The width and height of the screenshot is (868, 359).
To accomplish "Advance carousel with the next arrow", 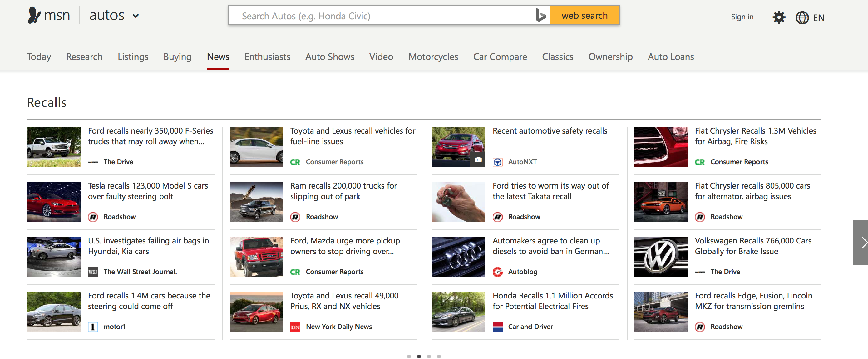I will point(861,242).
